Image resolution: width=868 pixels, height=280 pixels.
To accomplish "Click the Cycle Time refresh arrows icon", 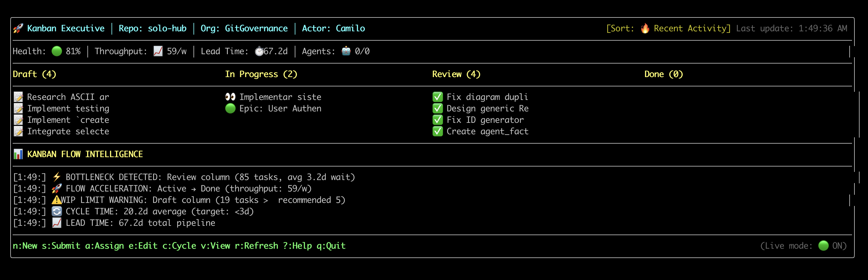I will (57, 211).
